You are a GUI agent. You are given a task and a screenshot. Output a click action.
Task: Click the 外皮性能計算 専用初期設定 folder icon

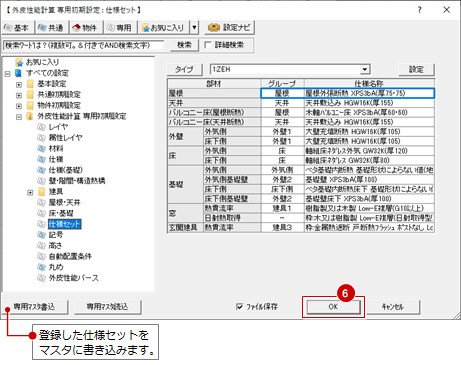(x=30, y=116)
